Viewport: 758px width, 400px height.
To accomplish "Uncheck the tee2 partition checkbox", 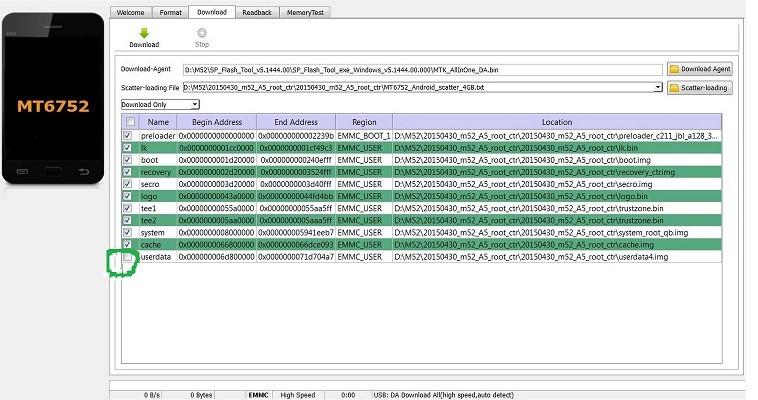I will click(128, 220).
